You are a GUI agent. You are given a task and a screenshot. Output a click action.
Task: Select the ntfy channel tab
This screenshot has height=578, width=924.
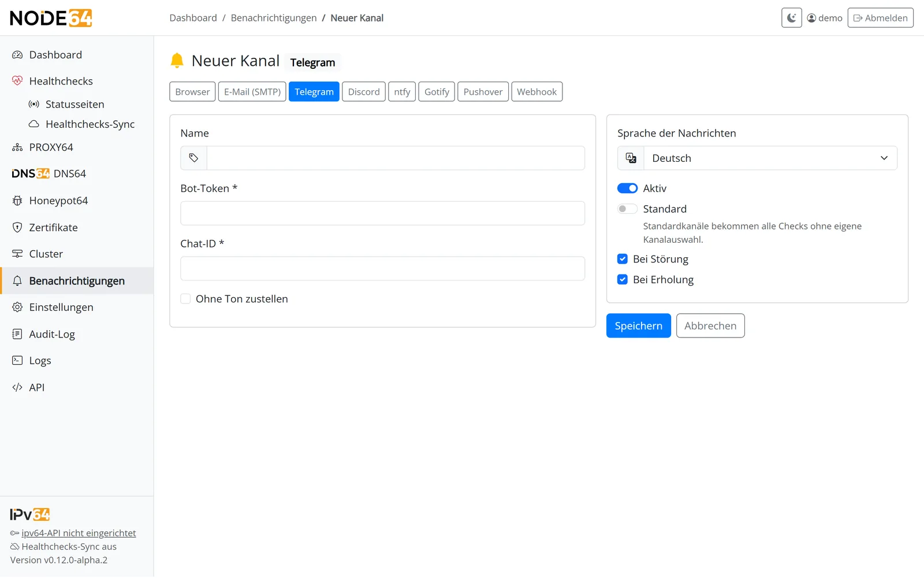pyautogui.click(x=402, y=91)
